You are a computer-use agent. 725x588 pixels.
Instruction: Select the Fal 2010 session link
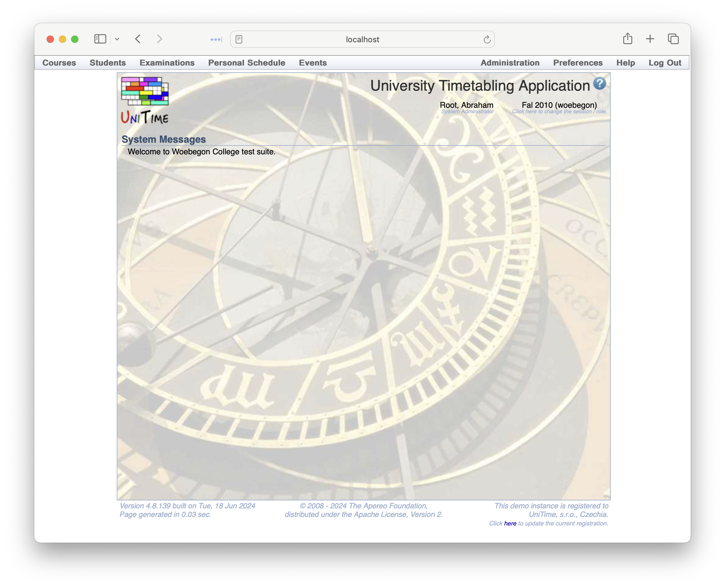[558, 105]
